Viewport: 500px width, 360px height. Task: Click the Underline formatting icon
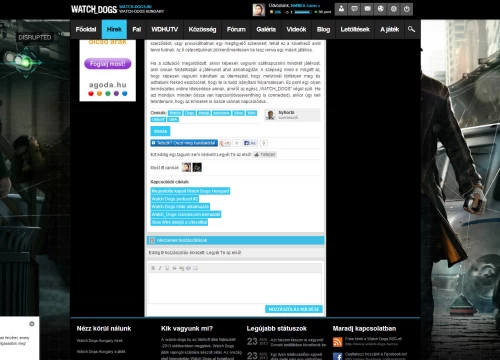point(167,268)
